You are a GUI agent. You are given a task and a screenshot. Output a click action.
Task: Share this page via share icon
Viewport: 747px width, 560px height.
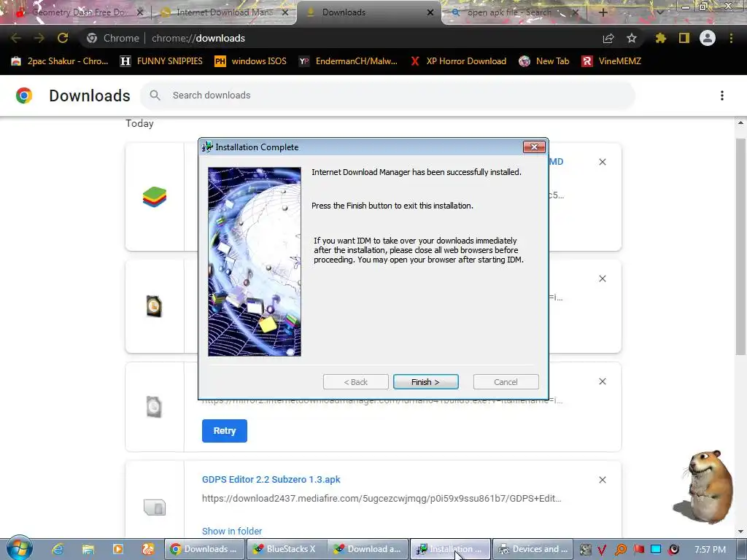(x=608, y=38)
